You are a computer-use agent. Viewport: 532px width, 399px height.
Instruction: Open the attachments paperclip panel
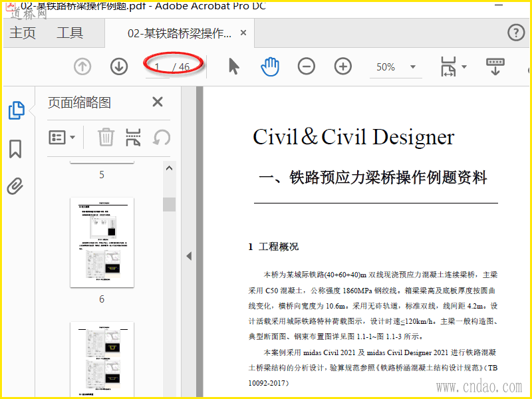[x=16, y=186]
